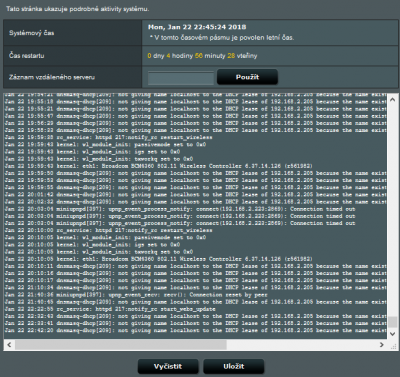Click the Použít button
The height and width of the screenshot is (377, 400).
point(247,77)
